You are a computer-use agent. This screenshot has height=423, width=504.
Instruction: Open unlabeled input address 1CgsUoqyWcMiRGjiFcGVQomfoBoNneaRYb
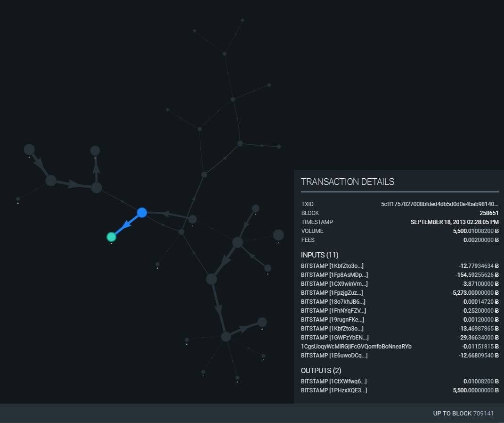pos(356,347)
